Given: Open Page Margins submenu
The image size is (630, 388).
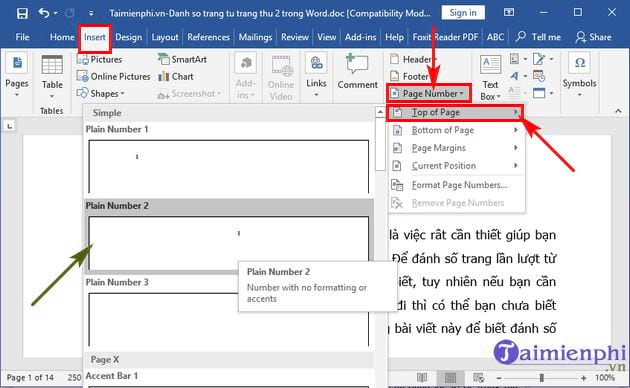Looking at the screenshot, I should tap(456, 148).
